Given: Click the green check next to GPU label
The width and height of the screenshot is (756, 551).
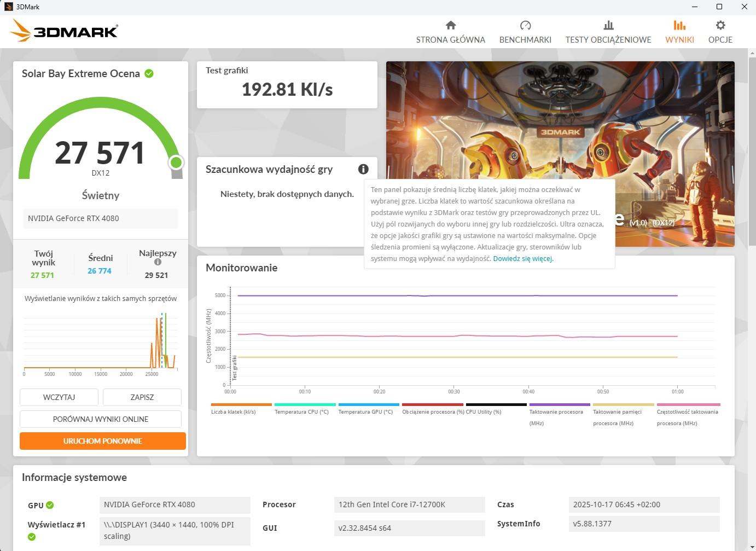Looking at the screenshot, I should tap(50, 505).
